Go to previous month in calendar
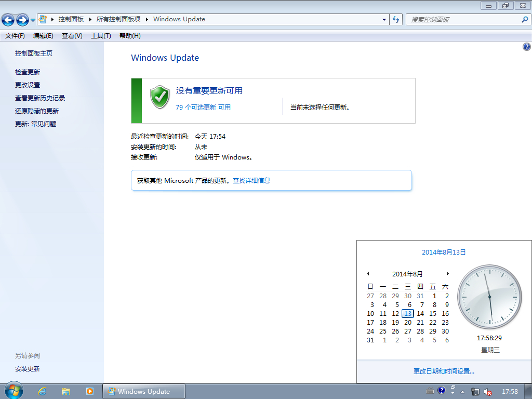 [x=368, y=273]
